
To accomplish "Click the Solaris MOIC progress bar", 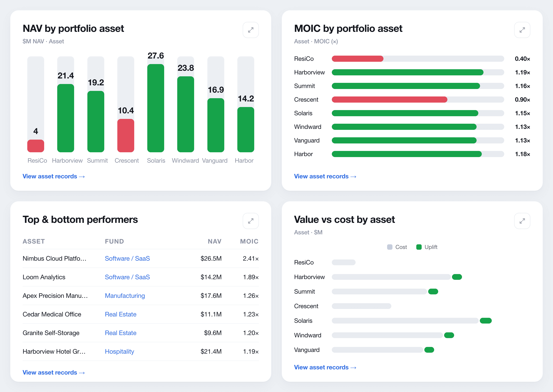I will click(x=418, y=113).
